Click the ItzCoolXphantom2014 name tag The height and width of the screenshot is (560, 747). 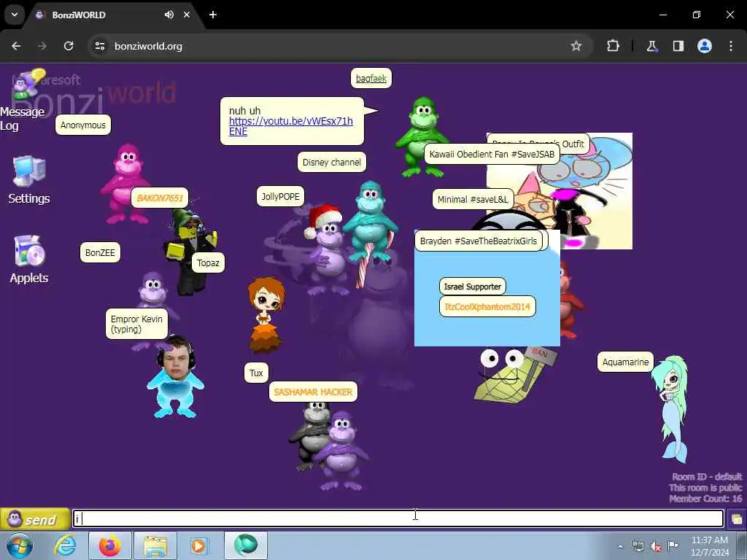pos(487,307)
